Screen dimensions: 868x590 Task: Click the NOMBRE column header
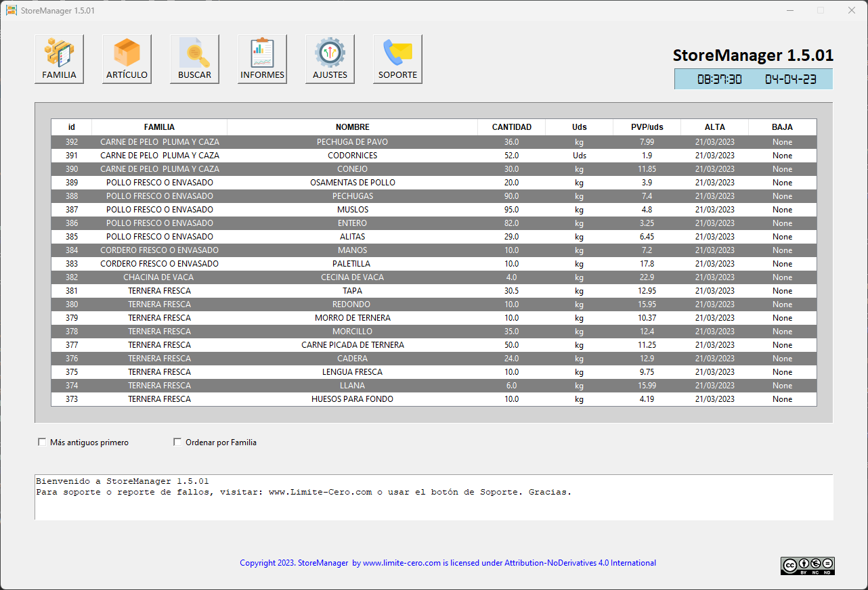(x=353, y=127)
